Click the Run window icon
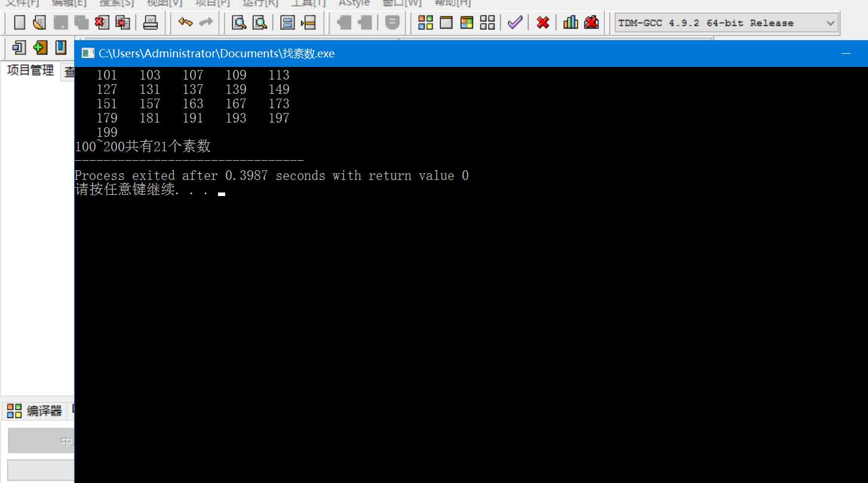The width and height of the screenshot is (868, 483). point(446,23)
